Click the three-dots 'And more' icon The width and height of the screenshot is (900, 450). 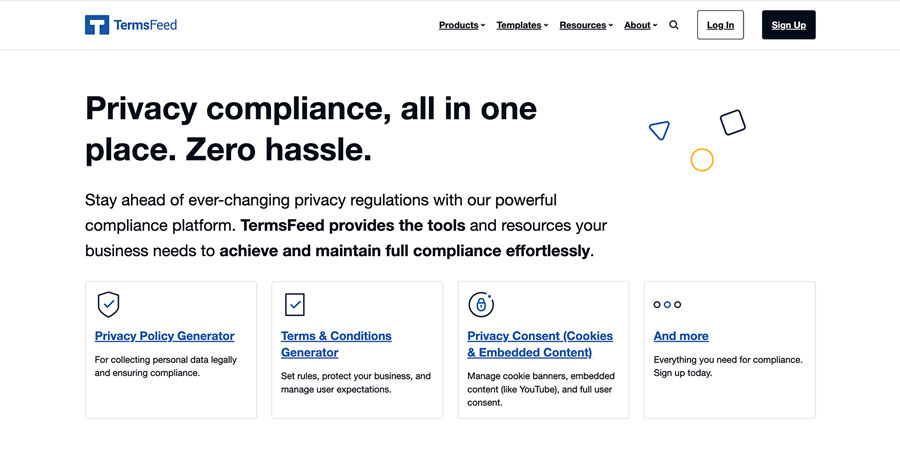pos(667,304)
